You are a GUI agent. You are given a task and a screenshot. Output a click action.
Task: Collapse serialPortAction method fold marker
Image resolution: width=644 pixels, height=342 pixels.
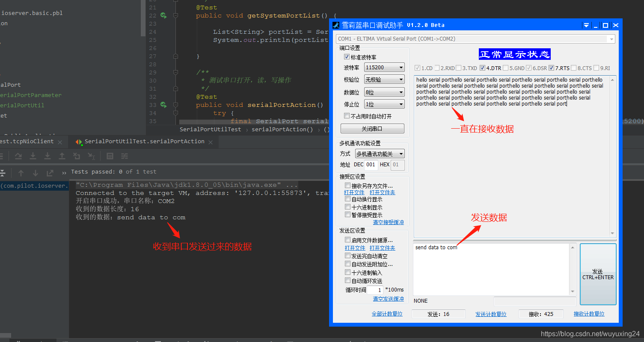pos(175,105)
